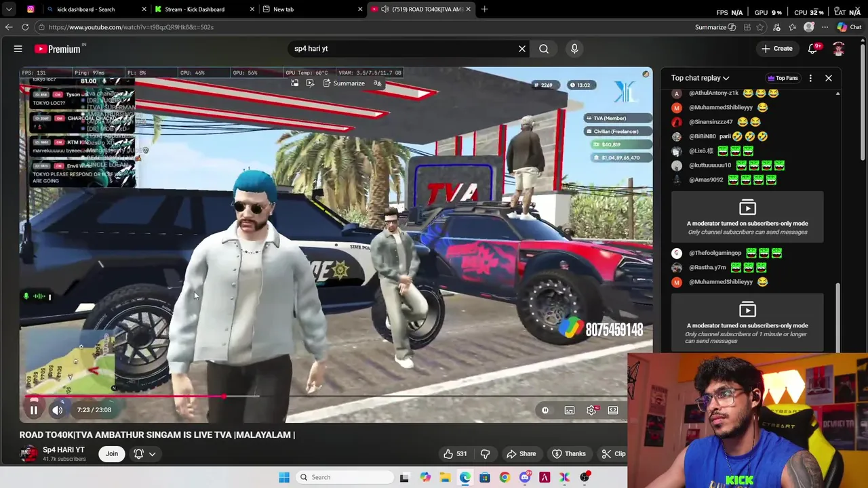Open chat three-dot more options menu
868x488 pixels.
pos(810,78)
